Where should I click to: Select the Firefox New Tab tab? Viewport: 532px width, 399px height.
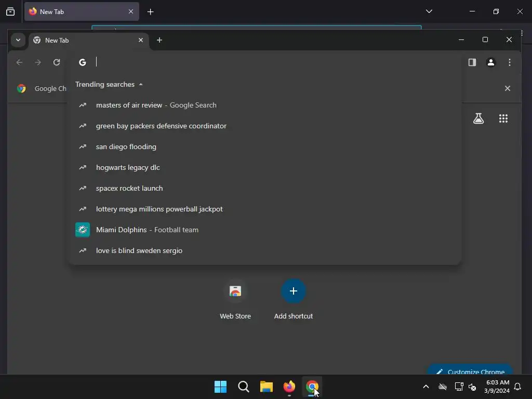pos(82,11)
